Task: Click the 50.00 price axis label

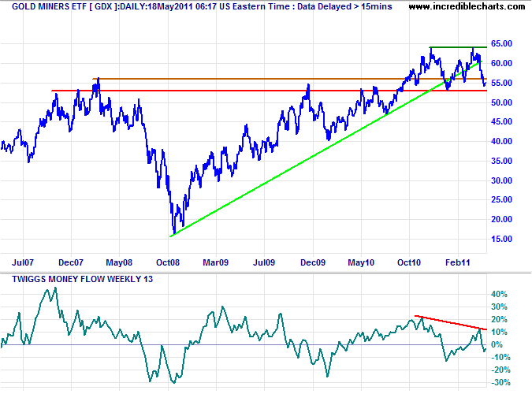Action: coord(501,102)
